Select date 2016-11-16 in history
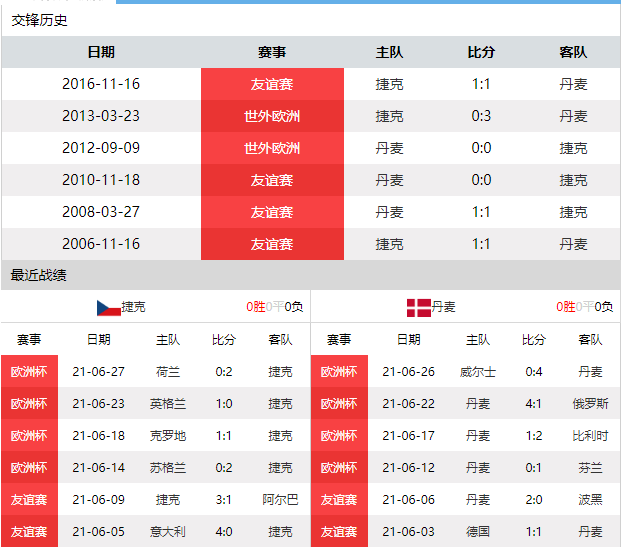622x547 pixels. [101, 84]
